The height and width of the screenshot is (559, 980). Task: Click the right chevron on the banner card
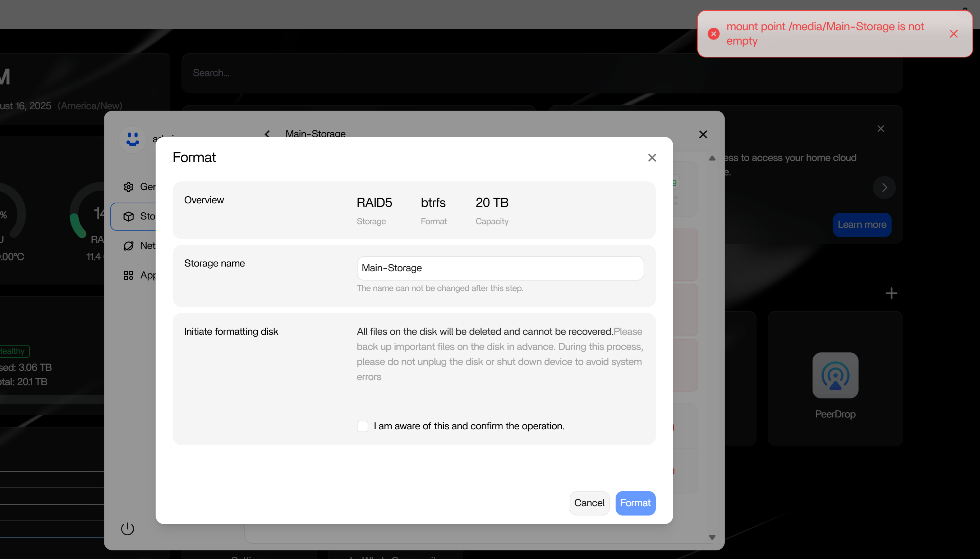click(884, 188)
